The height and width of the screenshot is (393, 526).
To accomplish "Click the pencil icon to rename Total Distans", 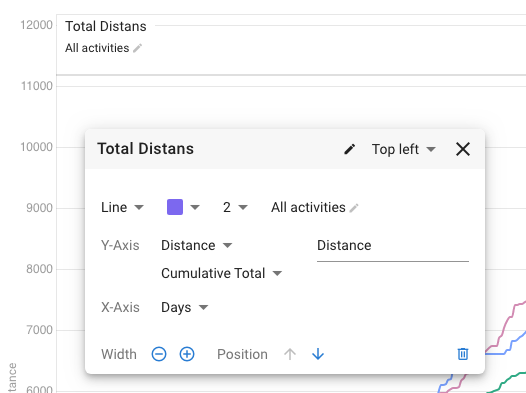I will tap(350, 149).
